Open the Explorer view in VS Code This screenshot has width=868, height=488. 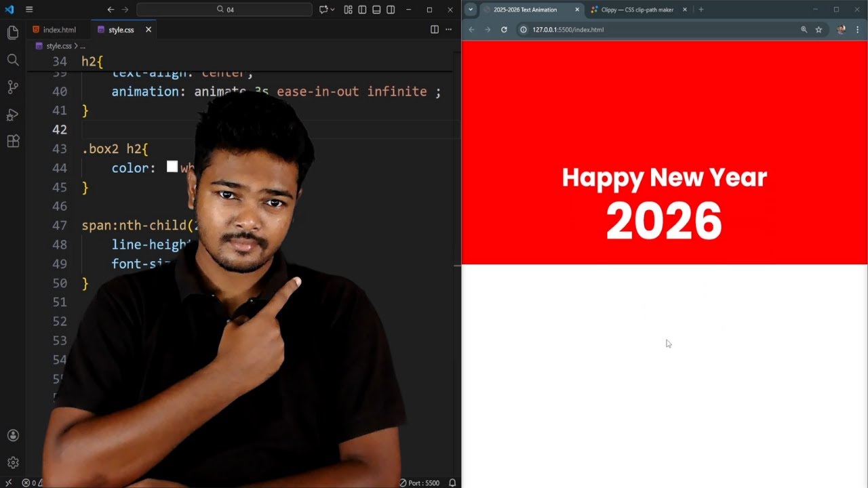click(13, 33)
